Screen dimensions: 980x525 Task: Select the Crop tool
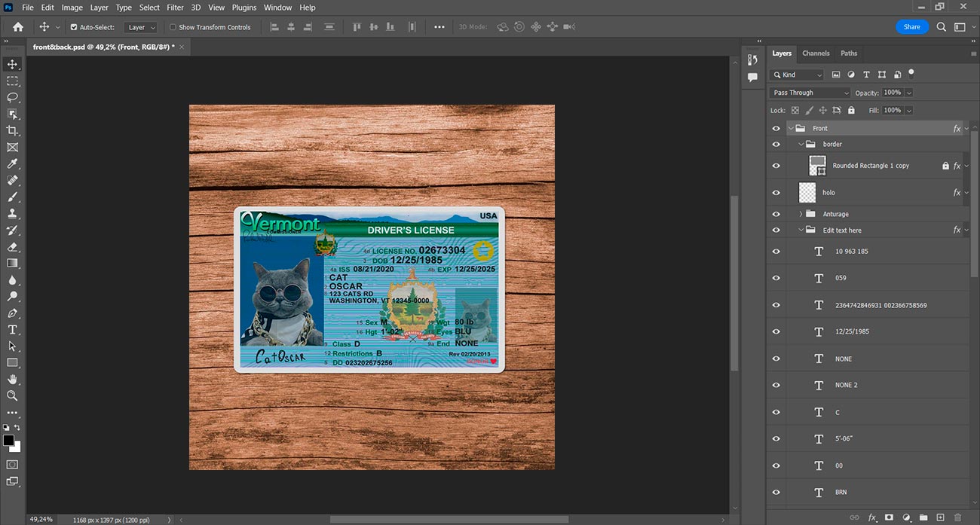point(12,130)
